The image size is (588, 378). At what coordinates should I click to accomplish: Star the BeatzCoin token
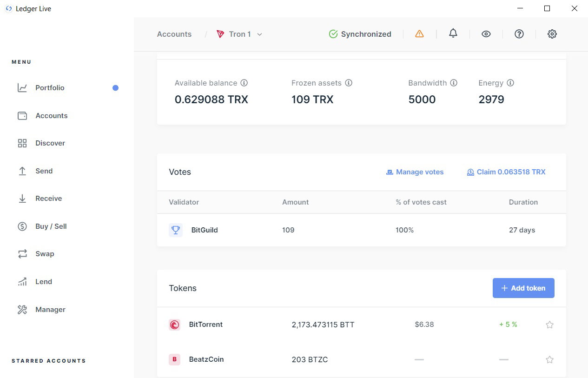pyautogui.click(x=549, y=359)
